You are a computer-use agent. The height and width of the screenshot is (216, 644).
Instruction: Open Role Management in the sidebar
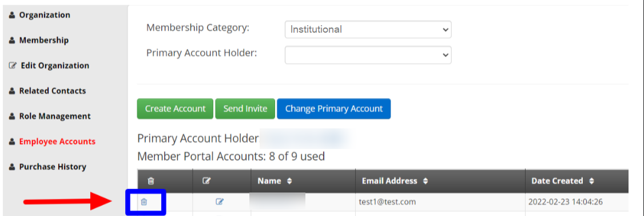55,116
